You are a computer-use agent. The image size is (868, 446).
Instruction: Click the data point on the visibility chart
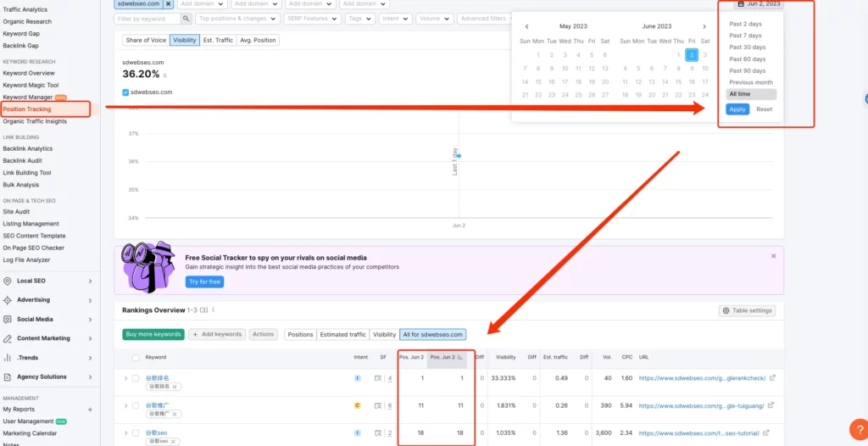pos(459,156)
